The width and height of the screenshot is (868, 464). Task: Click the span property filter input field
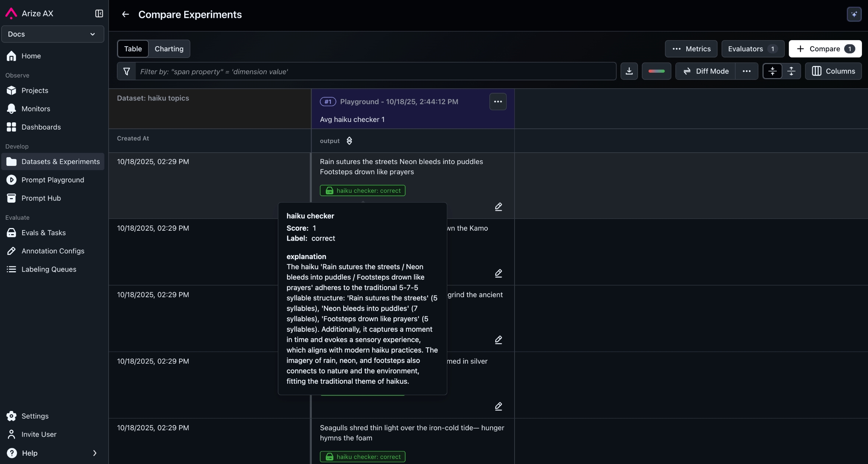(375, 71)
